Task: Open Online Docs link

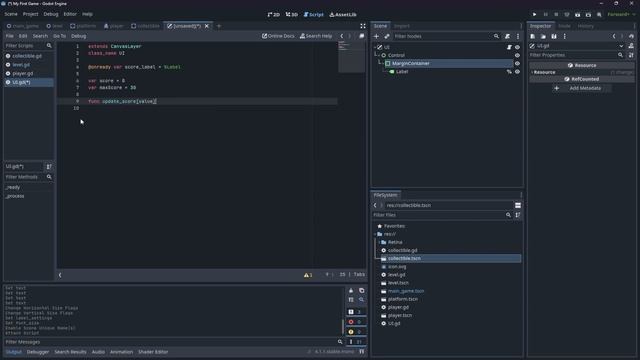Action: pos(278,36)
